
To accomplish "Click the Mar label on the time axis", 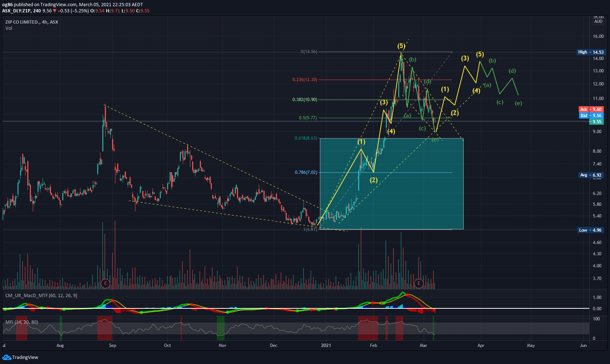I will (423, 345).
